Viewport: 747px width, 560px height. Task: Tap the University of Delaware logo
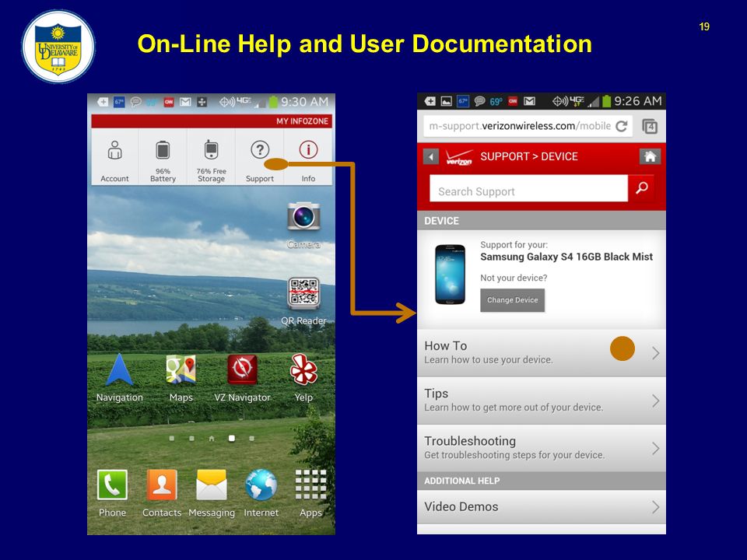[58, 47]
